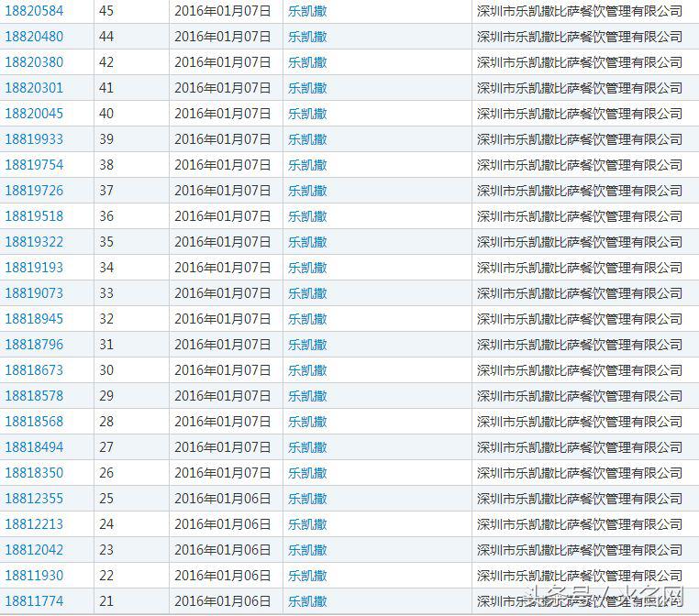Open registration number 18820584 link
Image resolution: width=699 pixels, height=616 pixels.
point(34,11)
